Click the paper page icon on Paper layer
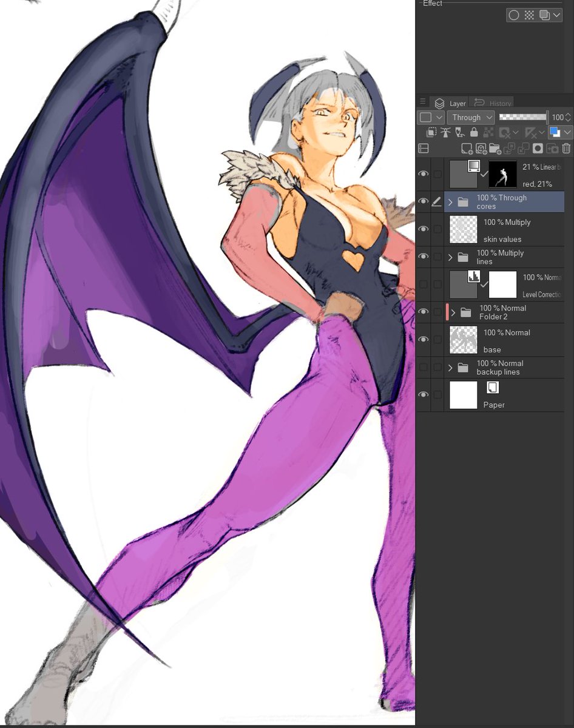Viewport: 574px width, 728px height. click(493, 387)
